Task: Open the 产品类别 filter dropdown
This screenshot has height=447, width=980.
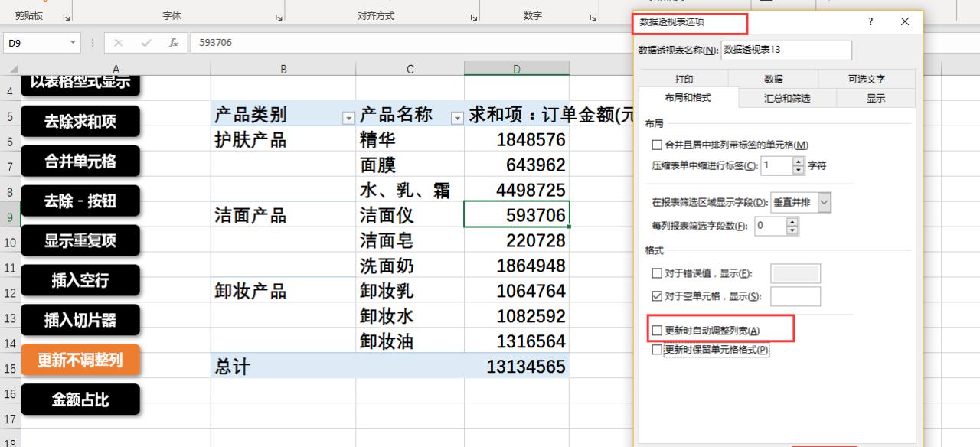Action: coord(348,118)
